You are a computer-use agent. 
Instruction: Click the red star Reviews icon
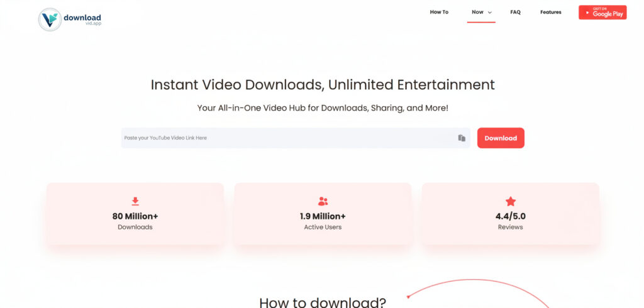tap(510, 201)
